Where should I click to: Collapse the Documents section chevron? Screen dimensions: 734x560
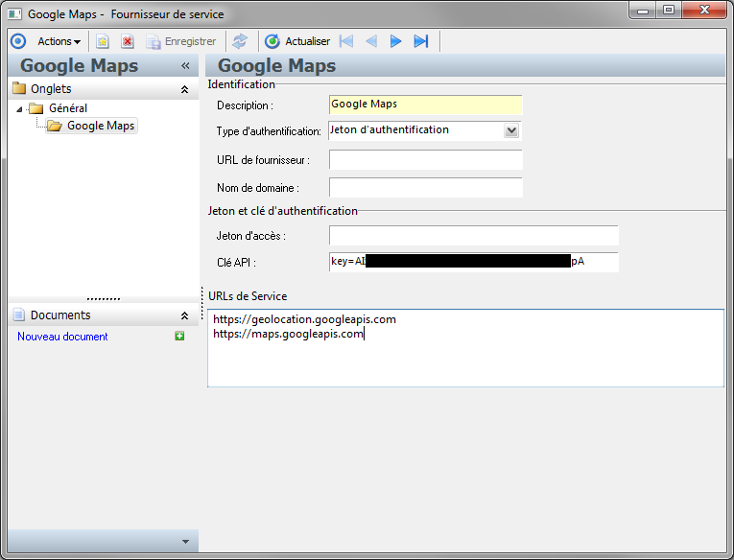tap(184, 315)
